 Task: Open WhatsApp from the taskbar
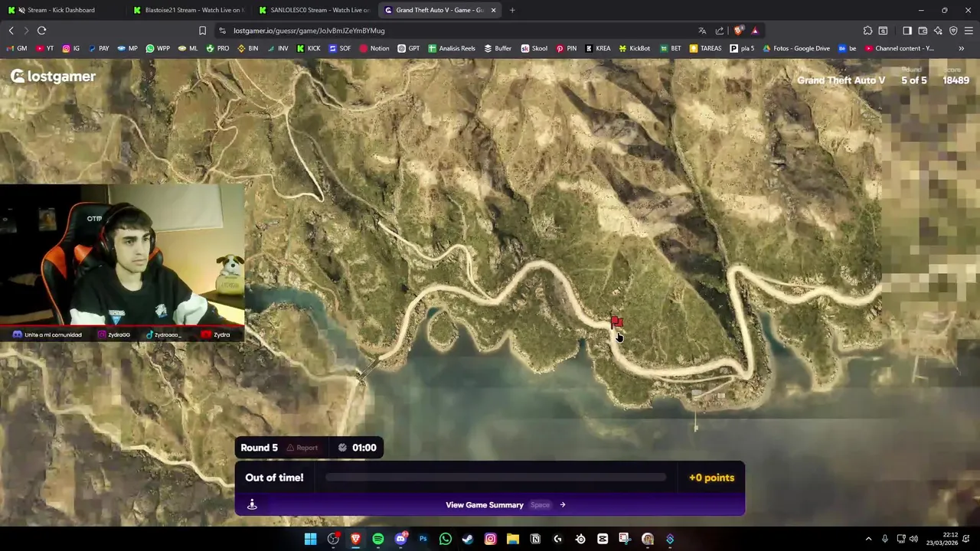pos(446,540)
